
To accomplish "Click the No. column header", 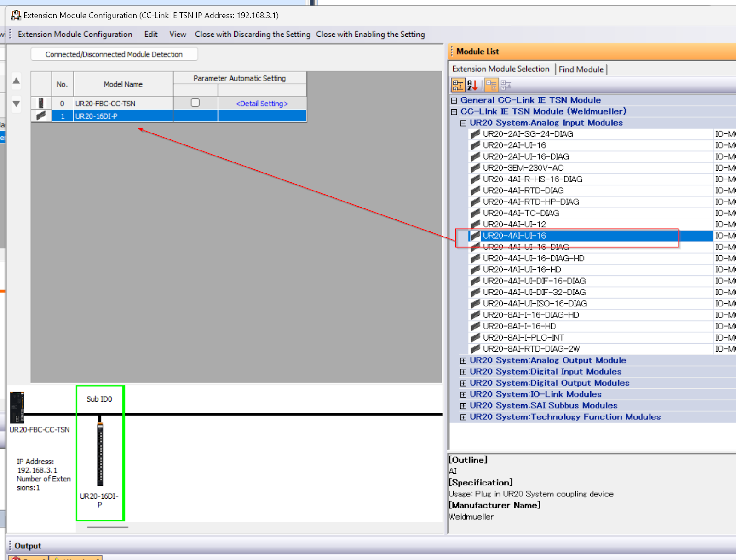I will coord(62,84).
